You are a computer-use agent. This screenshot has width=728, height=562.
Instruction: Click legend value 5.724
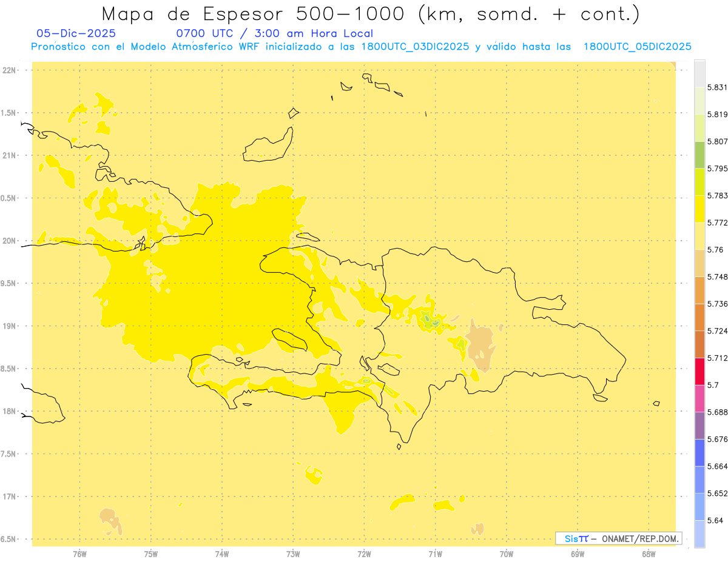coord(717,331)
